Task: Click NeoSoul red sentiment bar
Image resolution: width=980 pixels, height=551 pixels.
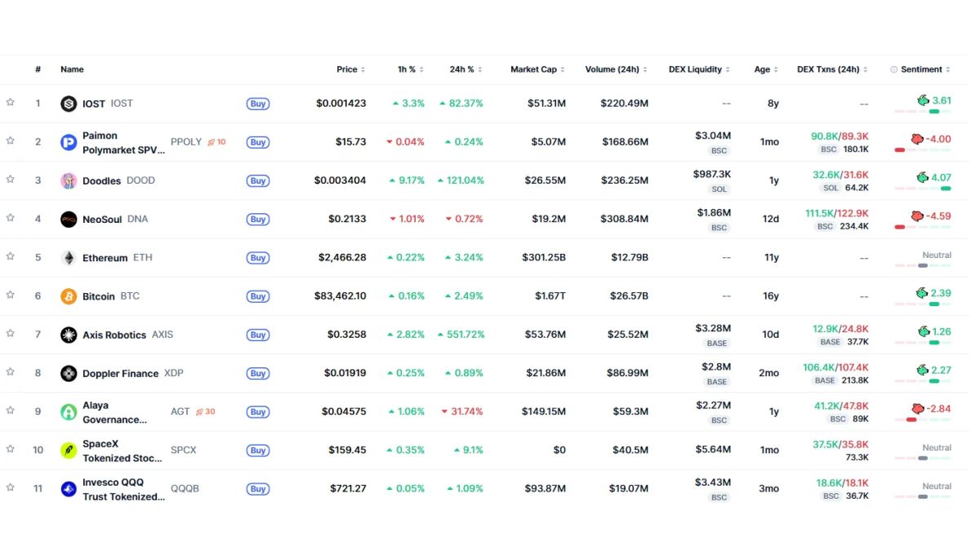Action: coord(900,227)
